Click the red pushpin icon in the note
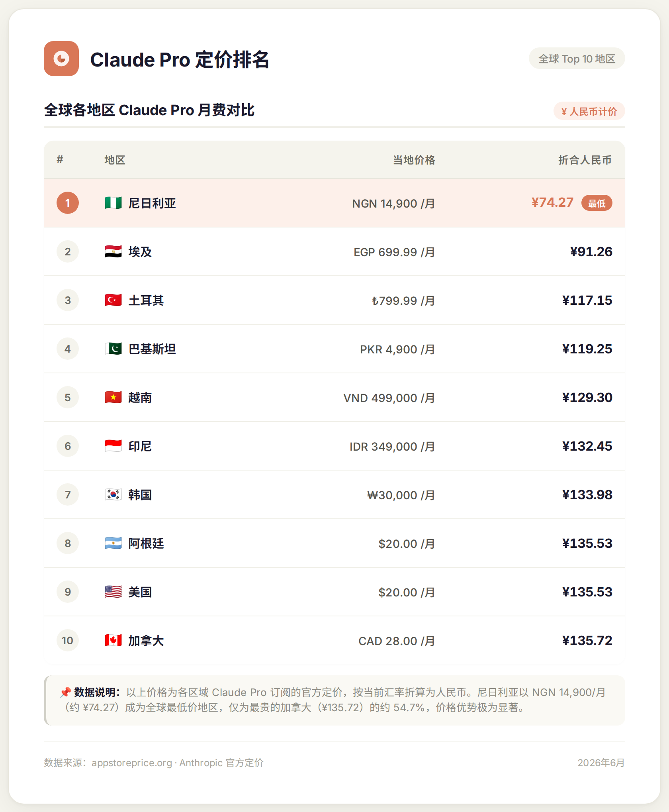The image size is (669, 812). (65, 692)
